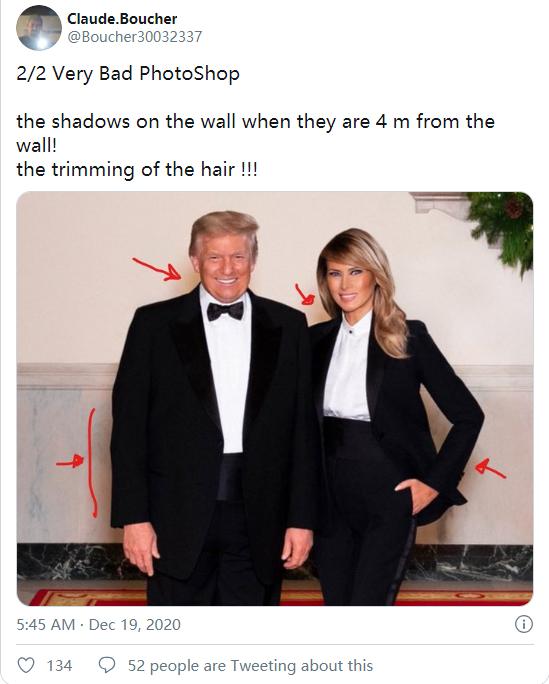The height and width of the screenshot is (684, 549).
Task: Open "52 people are Tweeting about this"
Action: 250,666
